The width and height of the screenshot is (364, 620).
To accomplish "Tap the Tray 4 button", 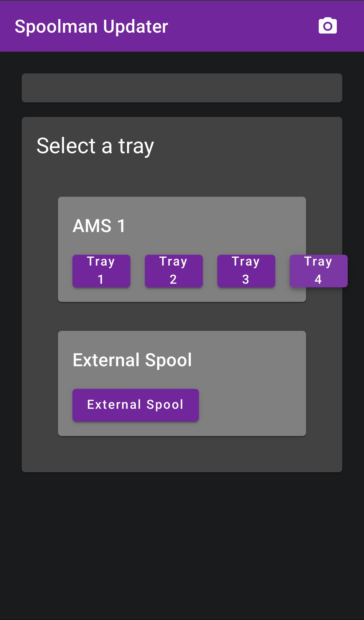I will pos(318,271).
